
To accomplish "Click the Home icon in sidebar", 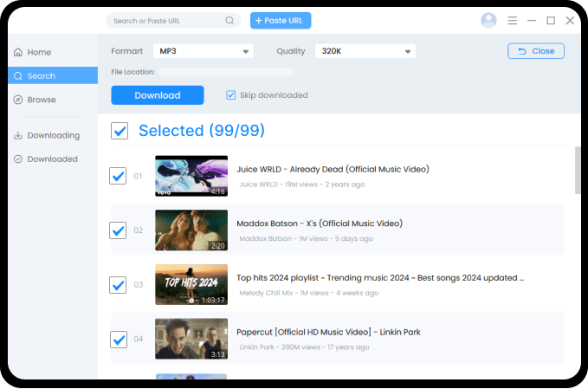I will click(18, 52).
